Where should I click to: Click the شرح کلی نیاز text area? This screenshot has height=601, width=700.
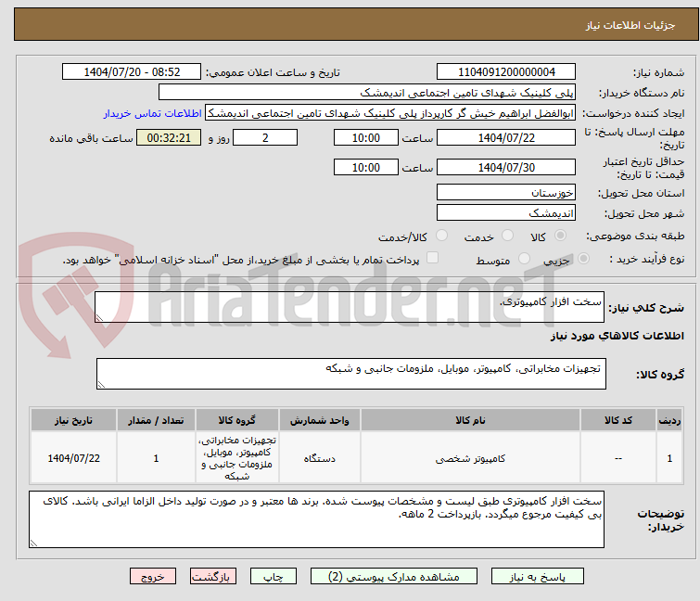350,307
